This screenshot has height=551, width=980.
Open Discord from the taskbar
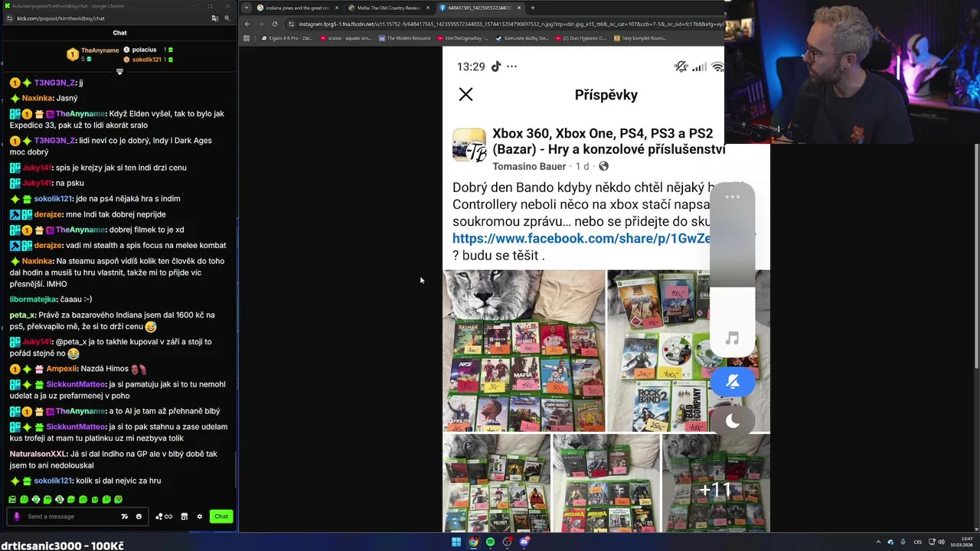pos(524,542)
